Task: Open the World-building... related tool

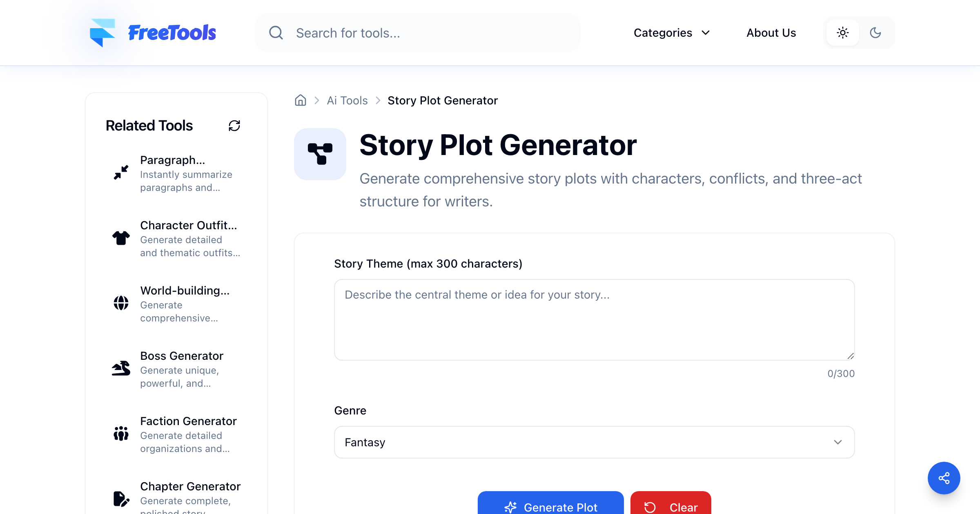Action: [x=176, y=304]
